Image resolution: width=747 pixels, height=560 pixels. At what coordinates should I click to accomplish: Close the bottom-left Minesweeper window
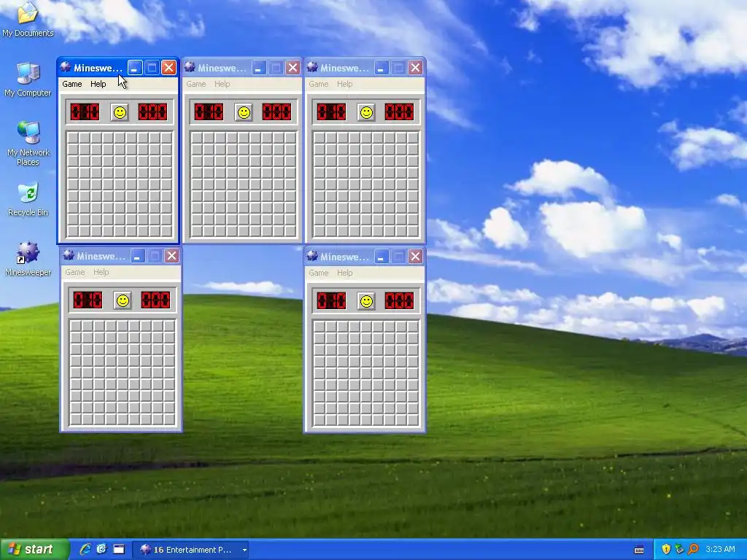tap(172, 256)
